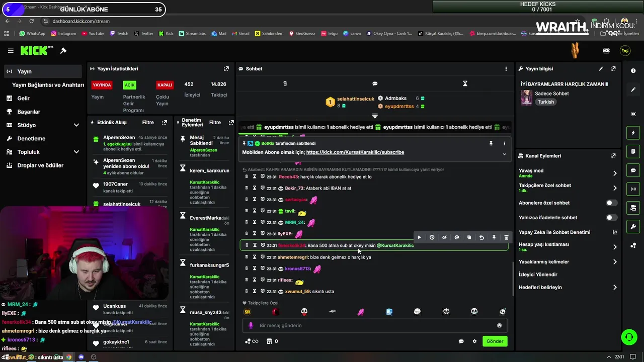
Task: Open the Sohbet panel three-dot menu
Action: pos(506,69)
